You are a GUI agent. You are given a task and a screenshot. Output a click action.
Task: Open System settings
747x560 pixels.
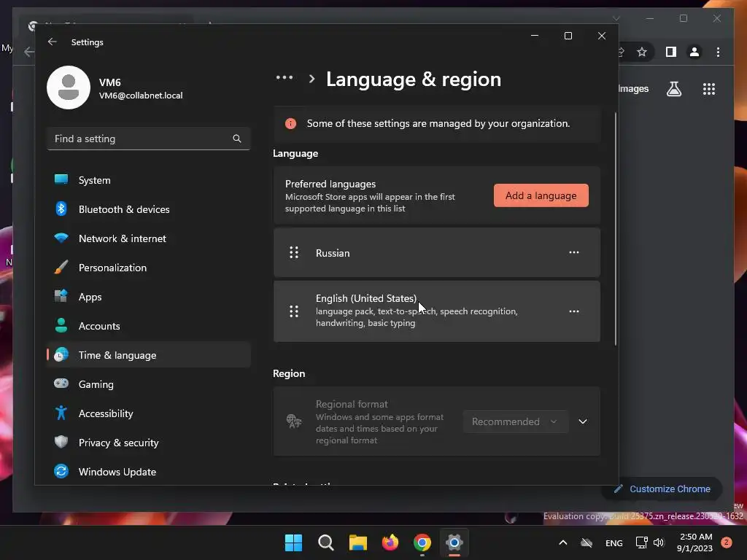click(149, 180)
